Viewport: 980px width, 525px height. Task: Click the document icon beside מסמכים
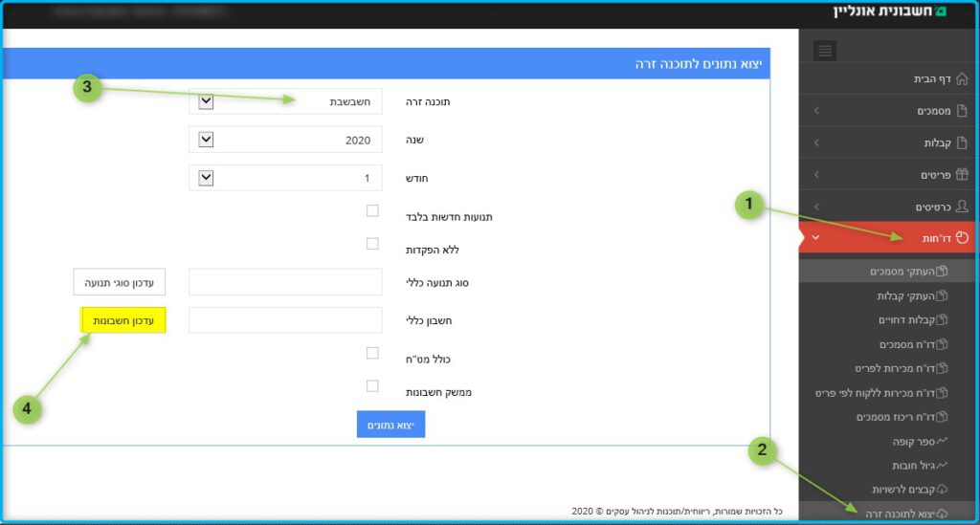[x=962, y=111]
